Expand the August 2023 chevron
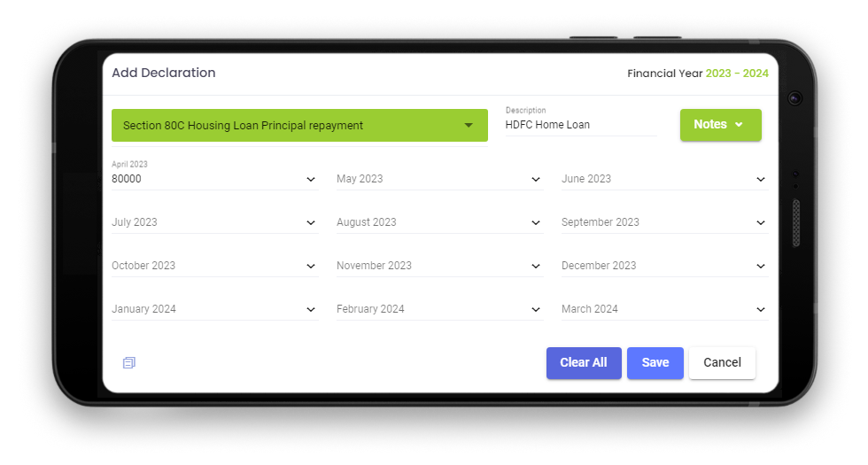The image size is (868, 465). pos(536,222)
